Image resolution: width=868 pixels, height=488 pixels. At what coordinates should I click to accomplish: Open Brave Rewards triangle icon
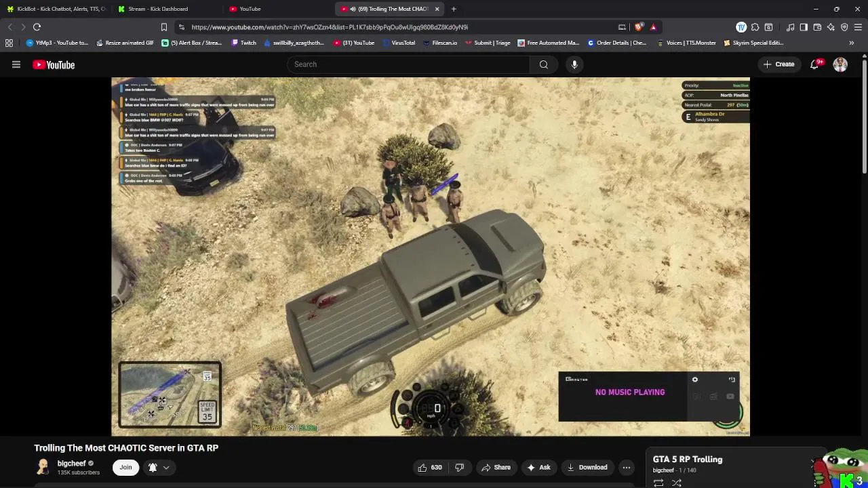653,27
